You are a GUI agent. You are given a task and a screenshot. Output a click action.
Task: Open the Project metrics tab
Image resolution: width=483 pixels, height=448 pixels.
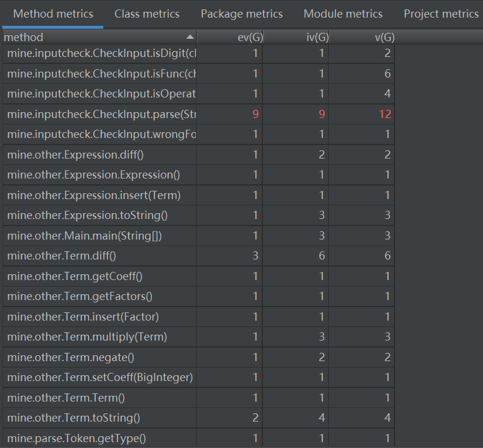pyautogui.click(x=441, y=14)
